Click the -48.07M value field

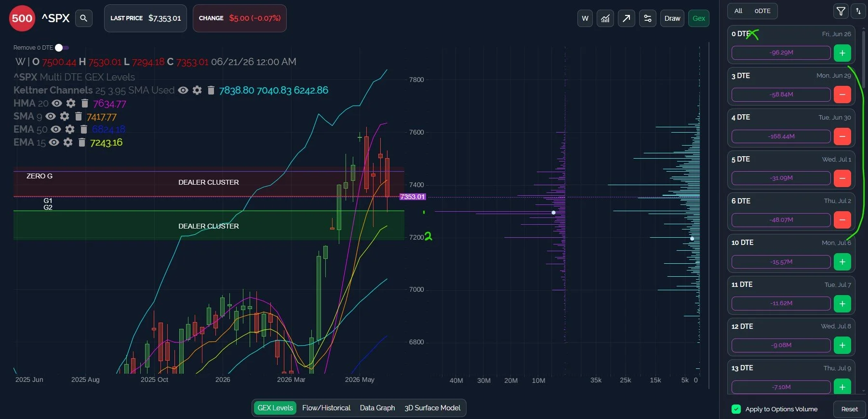781,220
